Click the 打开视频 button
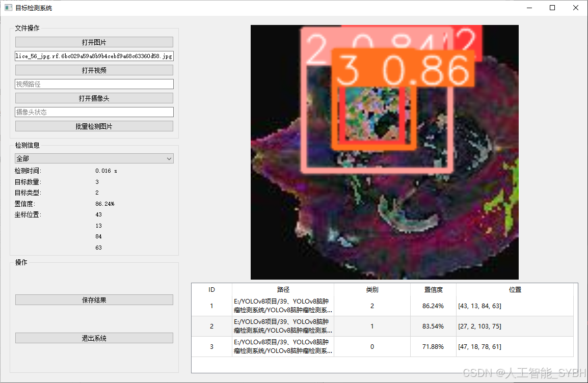The width and height of the screenshot is (588, 383). [x=94, y=70]
